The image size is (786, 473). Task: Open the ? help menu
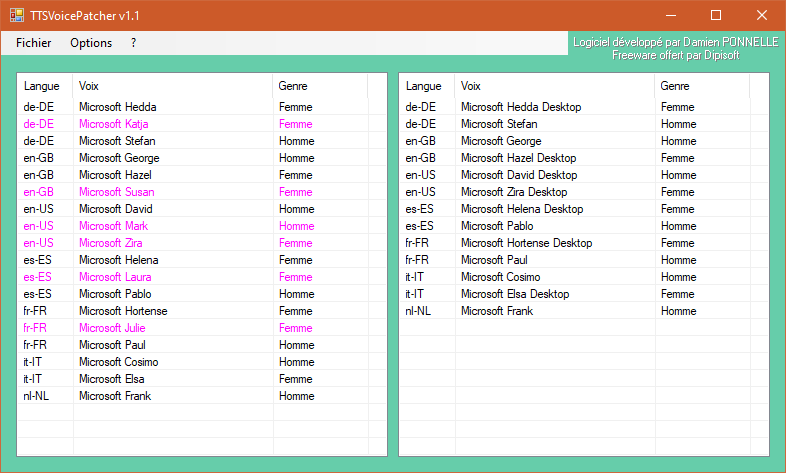pos(133,43)
